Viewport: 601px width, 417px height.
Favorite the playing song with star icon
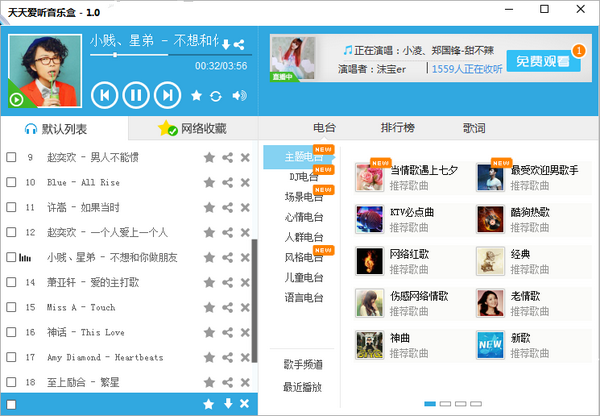[197, 96]
